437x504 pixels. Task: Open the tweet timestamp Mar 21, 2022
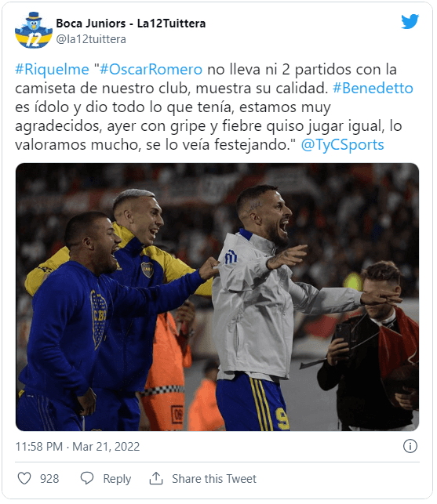[x=106, y=447]
